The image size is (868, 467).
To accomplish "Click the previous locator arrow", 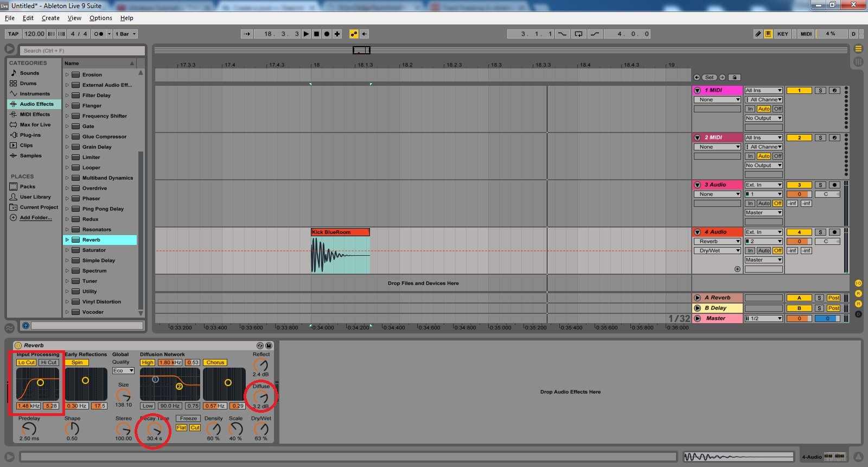I will coord(697,77).
